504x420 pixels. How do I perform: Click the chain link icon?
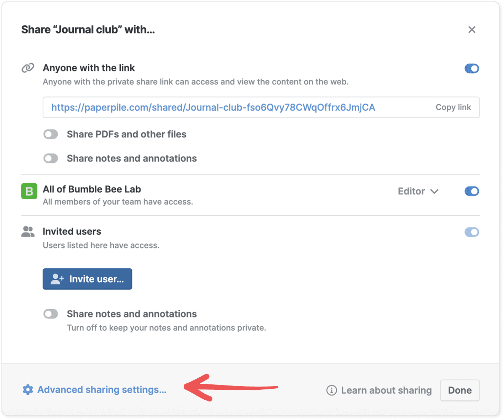[x=28, y=68]
